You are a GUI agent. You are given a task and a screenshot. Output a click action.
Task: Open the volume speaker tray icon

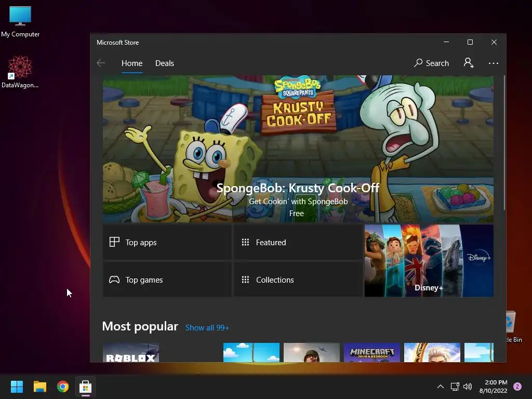click(x=468, y=387)
